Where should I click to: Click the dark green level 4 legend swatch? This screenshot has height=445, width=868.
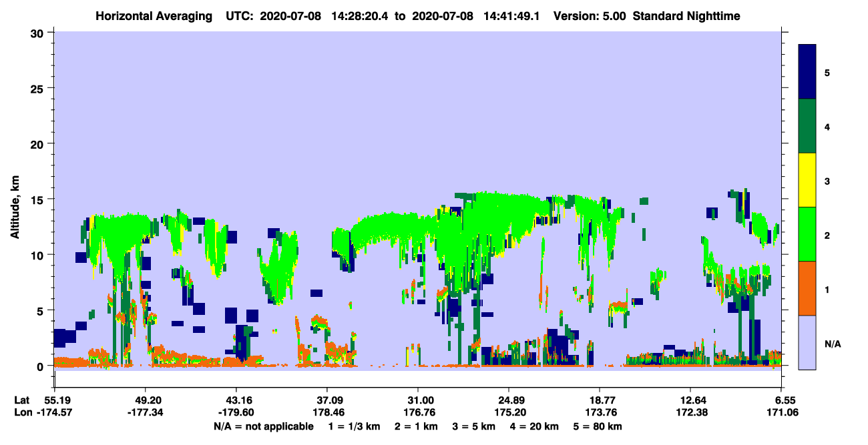pos(807,126)
